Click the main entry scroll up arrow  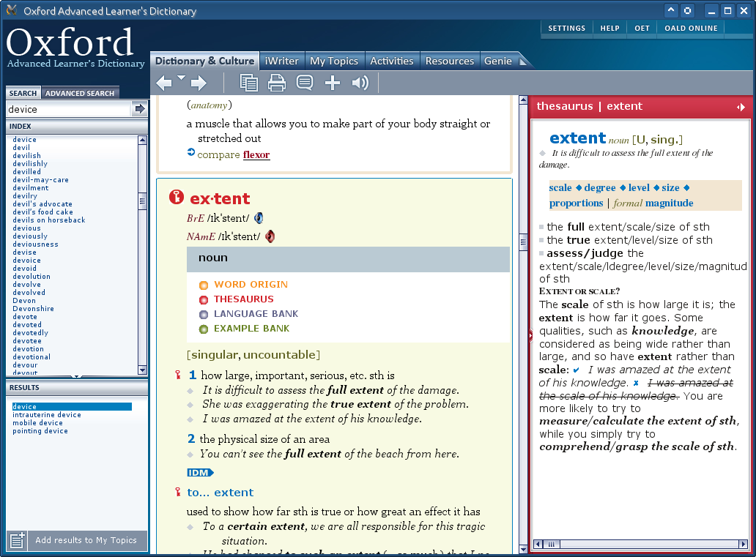(x=523, y=100)
